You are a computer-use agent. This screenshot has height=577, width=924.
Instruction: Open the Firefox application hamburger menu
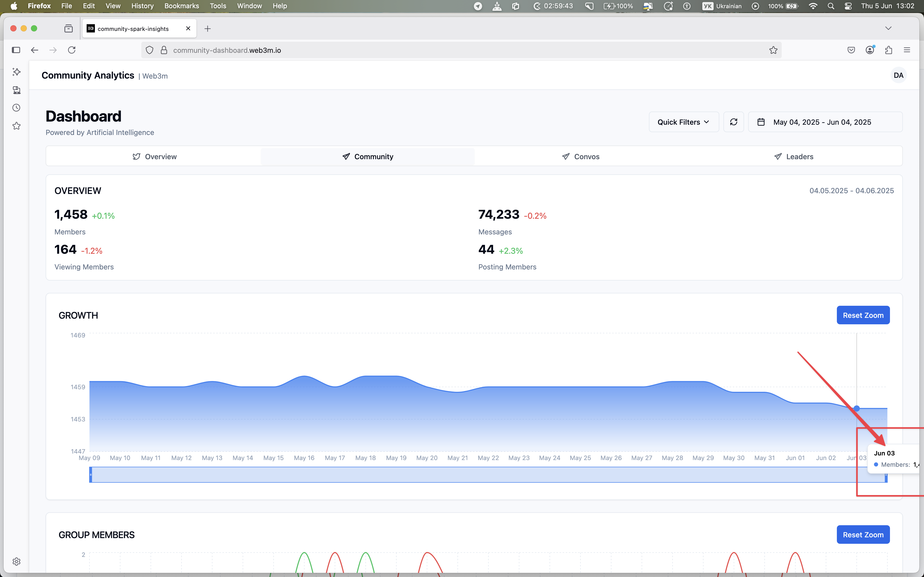coord(907,50)
